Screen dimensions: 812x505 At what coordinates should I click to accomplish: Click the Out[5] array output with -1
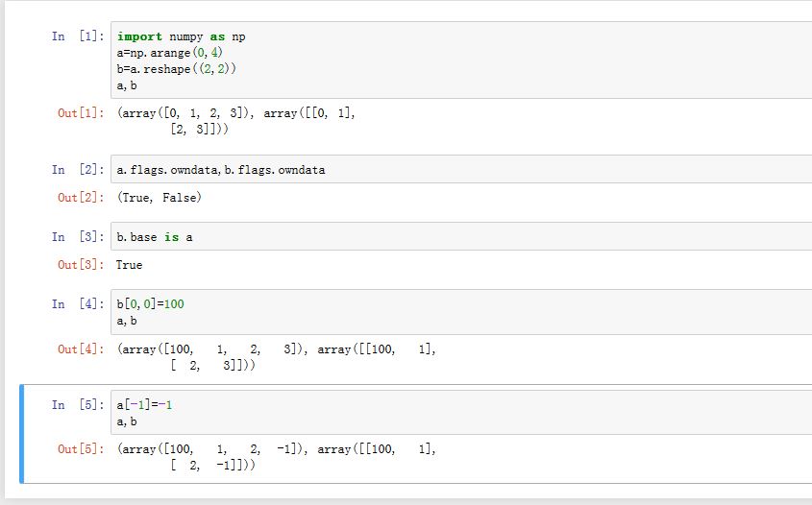pos(277,457)
